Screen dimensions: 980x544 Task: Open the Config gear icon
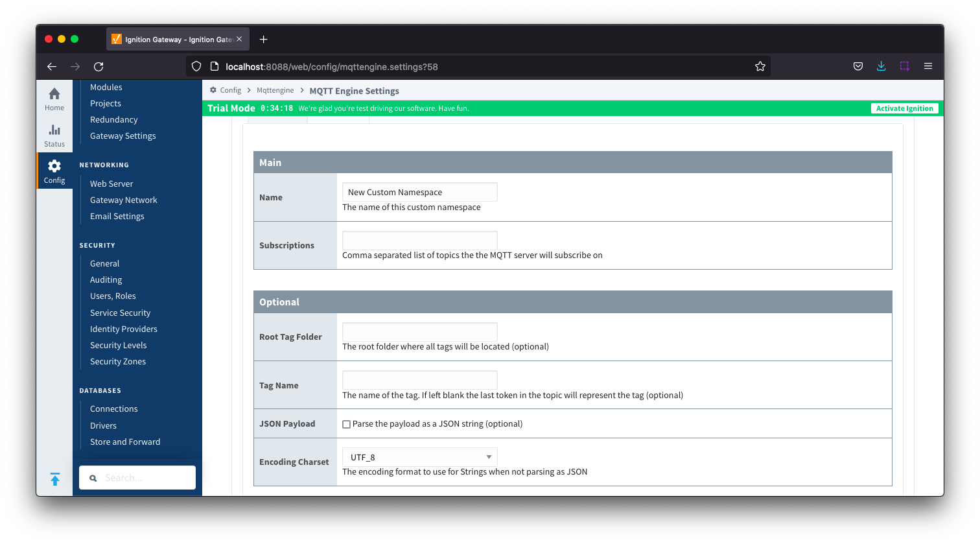coord(54,166)
